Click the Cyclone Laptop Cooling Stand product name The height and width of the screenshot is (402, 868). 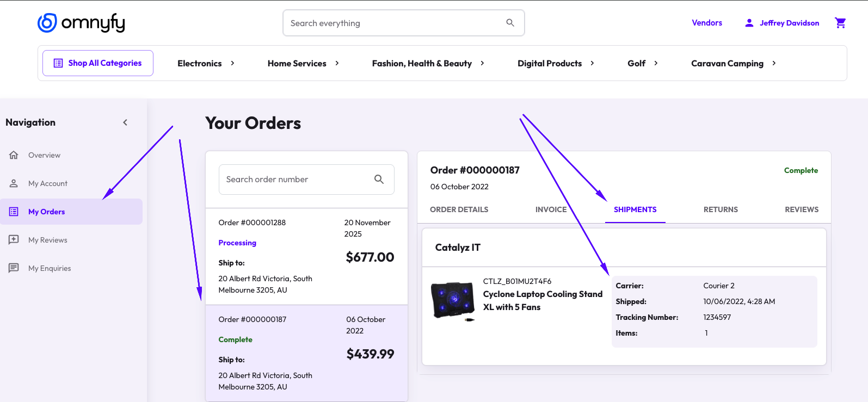click(543, 300)
